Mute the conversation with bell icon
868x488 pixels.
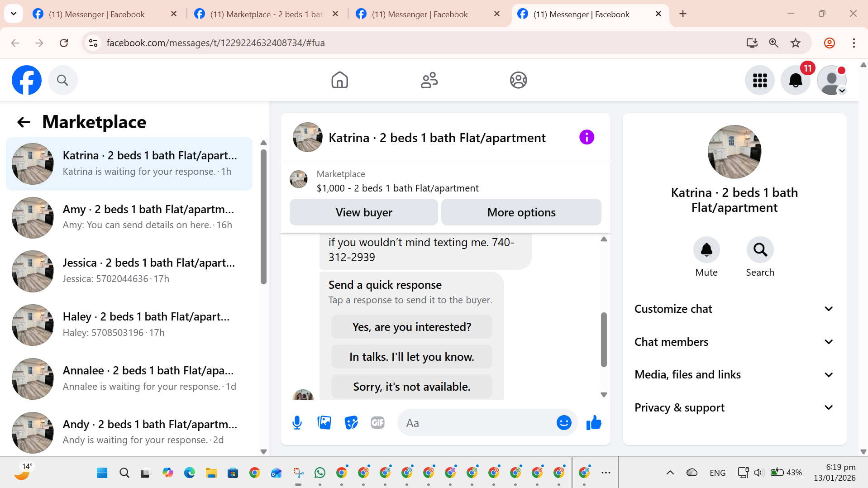(x=706, y=249)
